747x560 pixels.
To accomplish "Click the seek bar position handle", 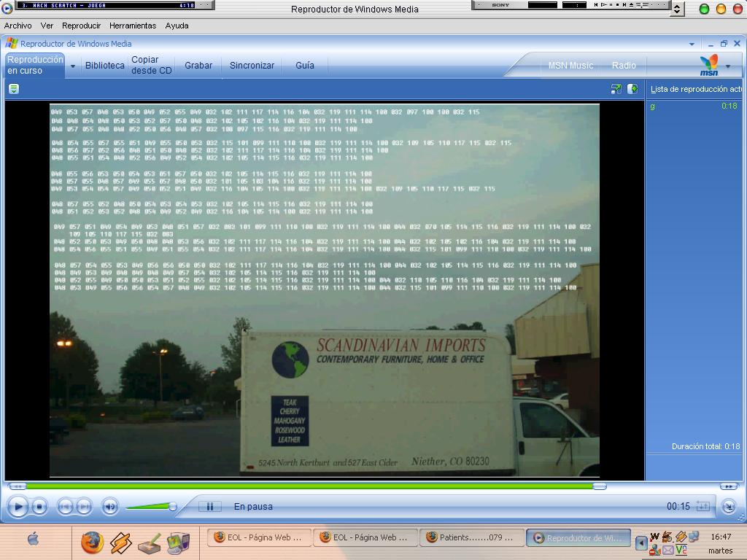I will click(600, 486).
